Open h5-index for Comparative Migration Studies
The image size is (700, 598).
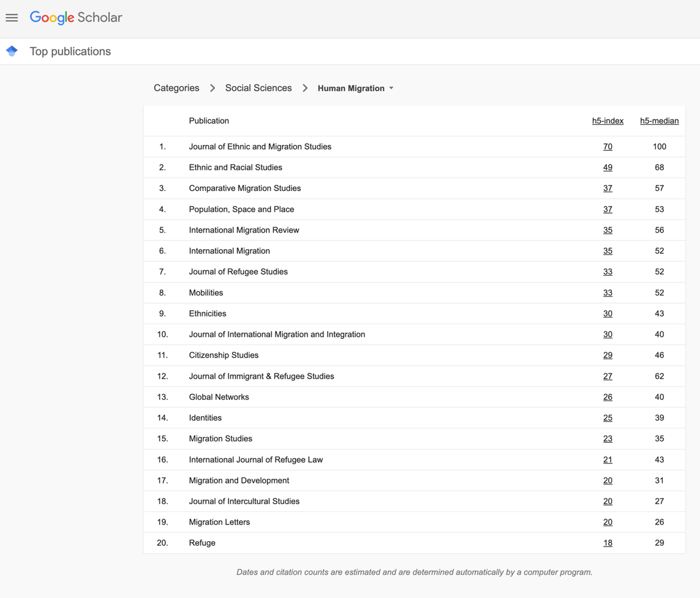(607, 189)
